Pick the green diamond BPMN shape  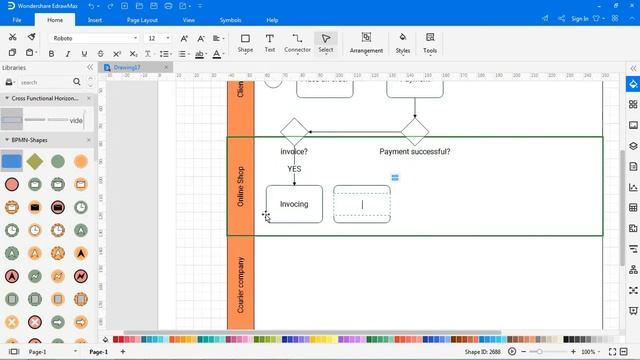coord(35,162)
